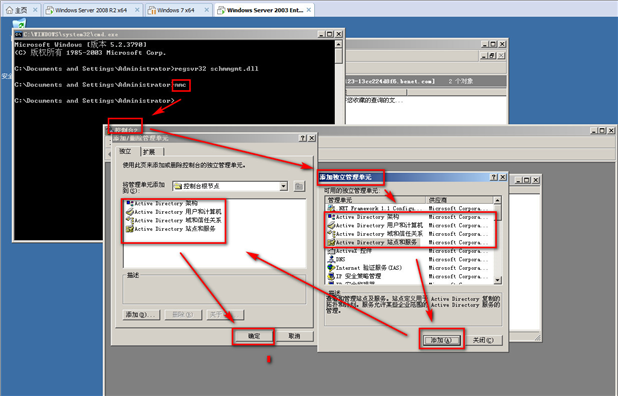
Task: Select Active Directory 架构 icon in available snap-ins list
Action: pyautogui.click(x=331, y=217)
